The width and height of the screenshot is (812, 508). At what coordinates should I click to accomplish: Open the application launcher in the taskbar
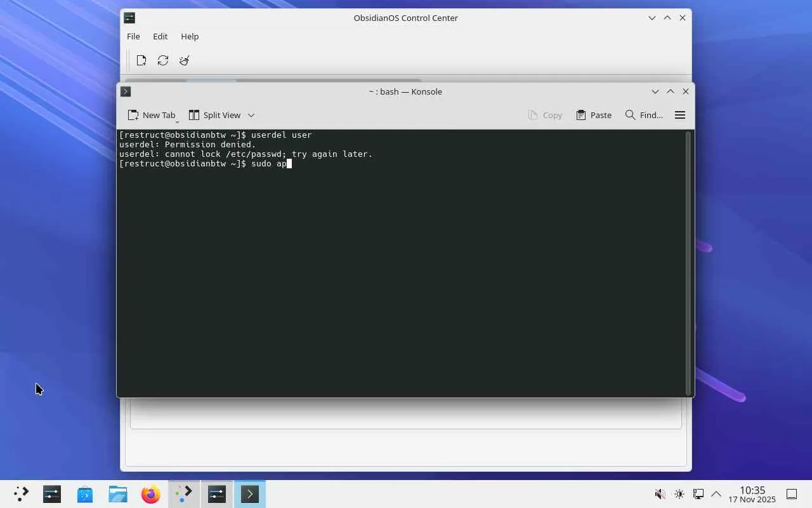click(21, 494)
